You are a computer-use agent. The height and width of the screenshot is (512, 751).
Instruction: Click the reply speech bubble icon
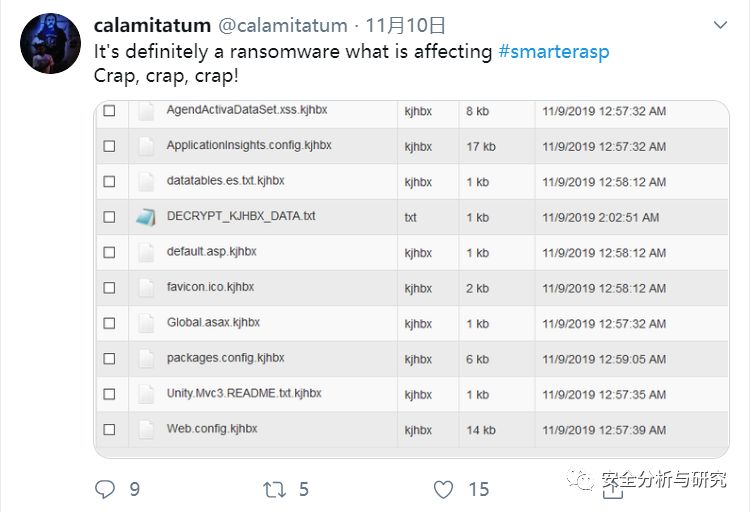point(105,489)
